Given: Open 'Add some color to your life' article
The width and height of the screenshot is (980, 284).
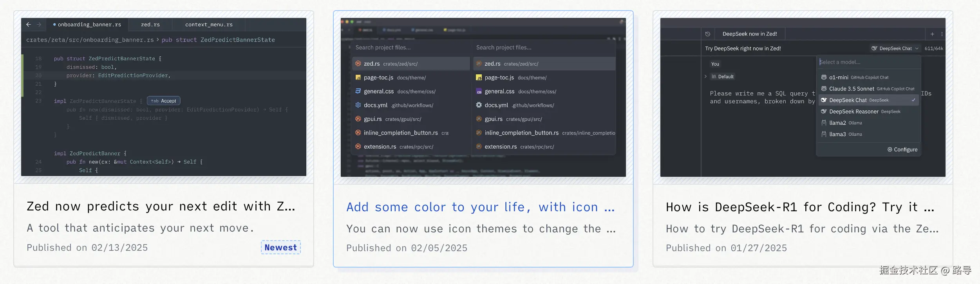Looking at the screenshot, I should (480, 207).
